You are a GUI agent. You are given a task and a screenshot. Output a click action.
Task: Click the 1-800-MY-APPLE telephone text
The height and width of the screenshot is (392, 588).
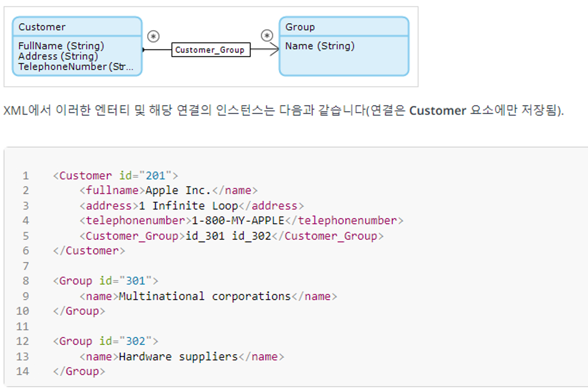coord(238,220)
